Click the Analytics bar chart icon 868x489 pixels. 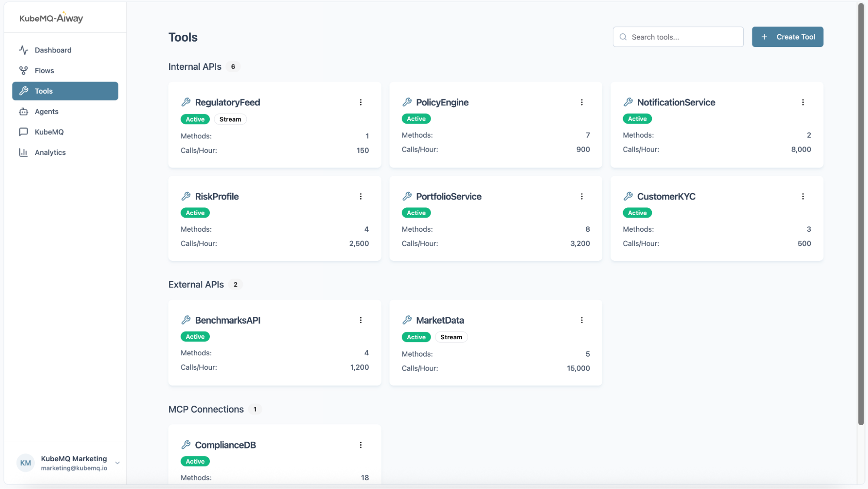click(x=23, y=152)
